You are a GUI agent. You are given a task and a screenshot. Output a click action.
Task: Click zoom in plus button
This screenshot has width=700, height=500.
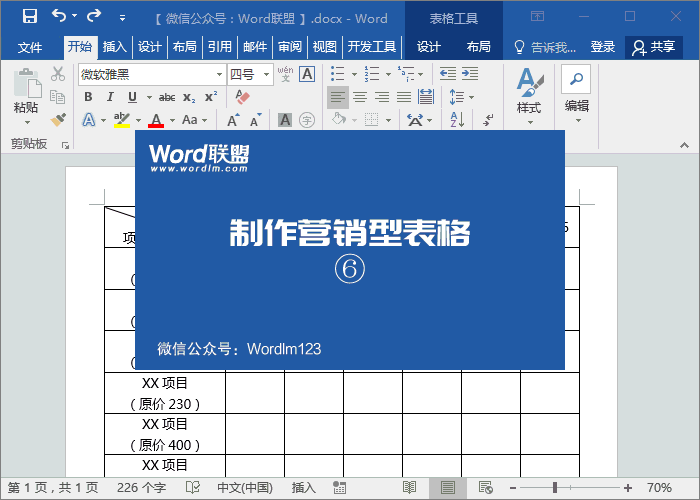coord(628,488)
